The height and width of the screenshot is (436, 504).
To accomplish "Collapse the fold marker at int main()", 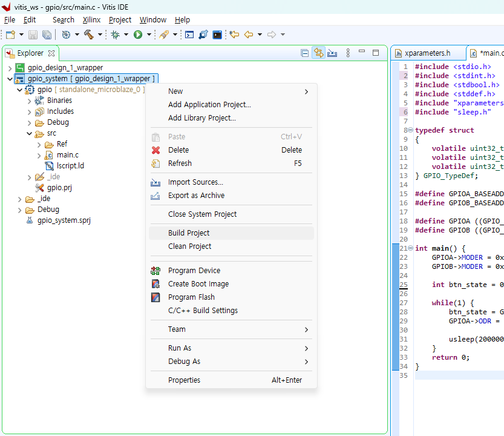I will tap(411, 248).
